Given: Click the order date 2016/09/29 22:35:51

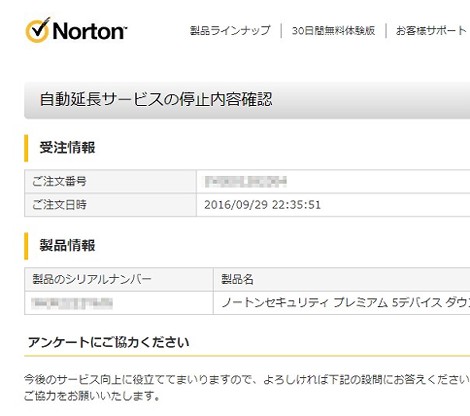Looking at the screenshot, I should tap(262, 205).
